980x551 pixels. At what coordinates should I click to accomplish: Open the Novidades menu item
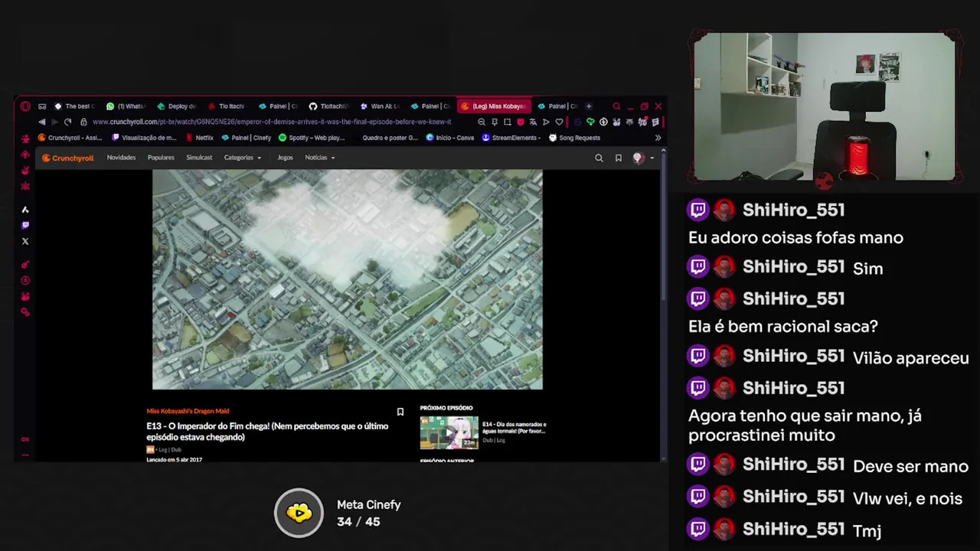pos(121,158)
